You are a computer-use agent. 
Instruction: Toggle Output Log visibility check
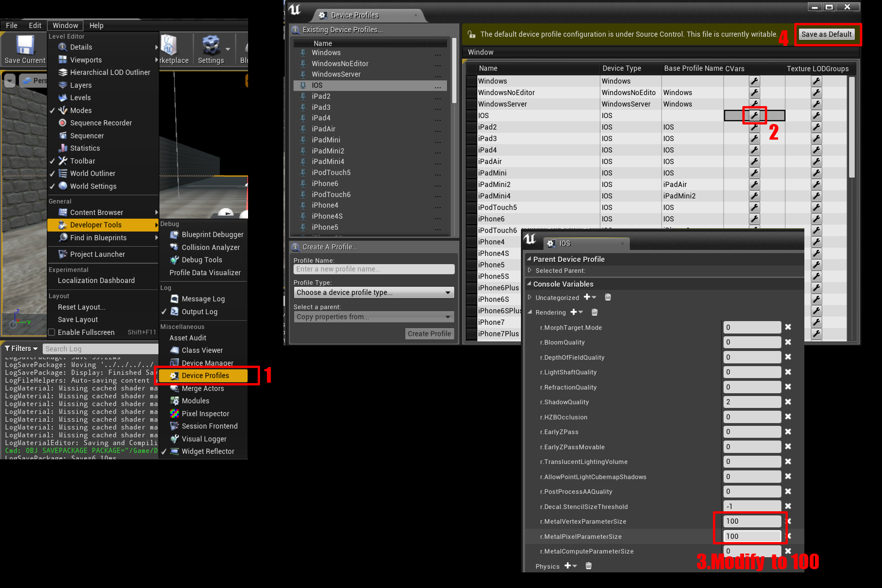(x=164, y=311)
